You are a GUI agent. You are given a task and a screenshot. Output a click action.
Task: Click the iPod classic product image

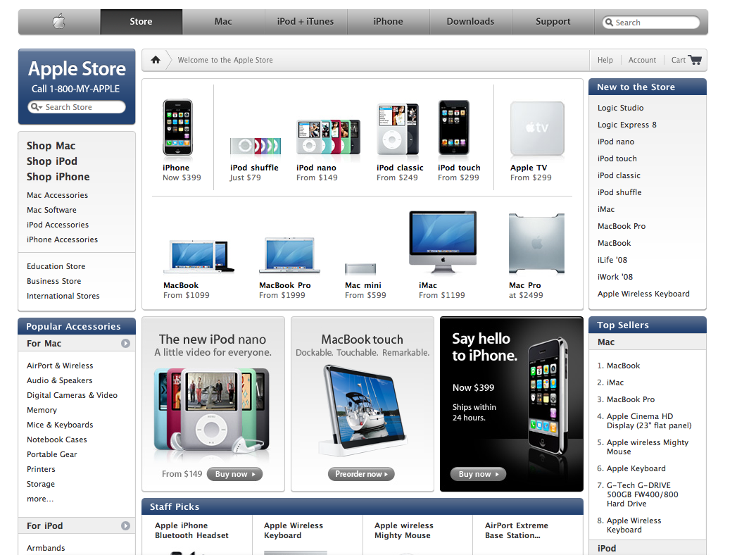click(x=398, y=129)
